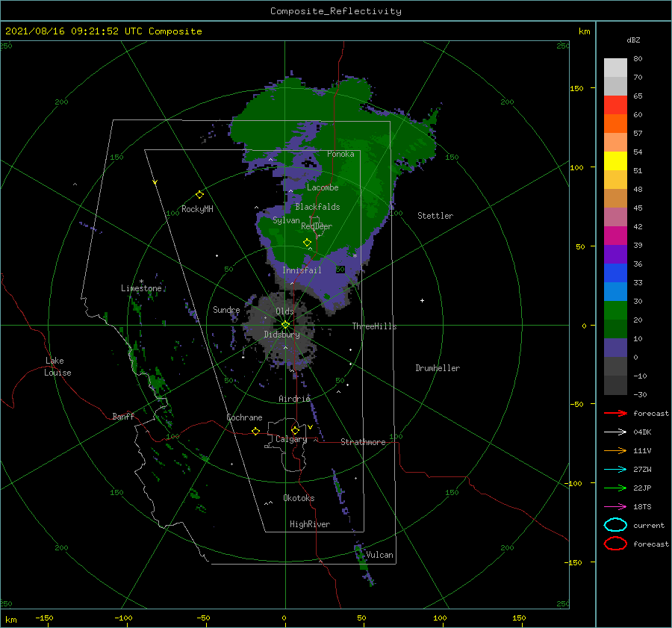The image size is (672, 628).
Task: Click the Stettler city label
Action: click(x=435, y=216)
